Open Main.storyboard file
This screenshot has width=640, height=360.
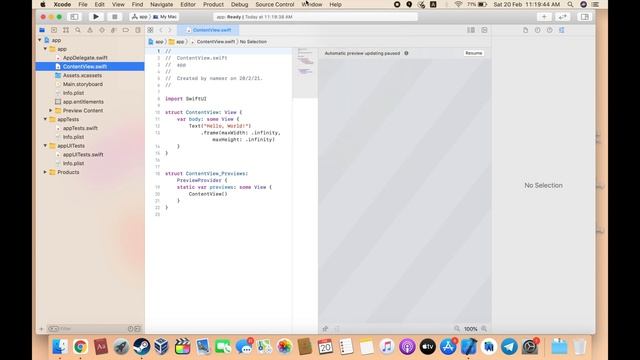click(82, 84)
